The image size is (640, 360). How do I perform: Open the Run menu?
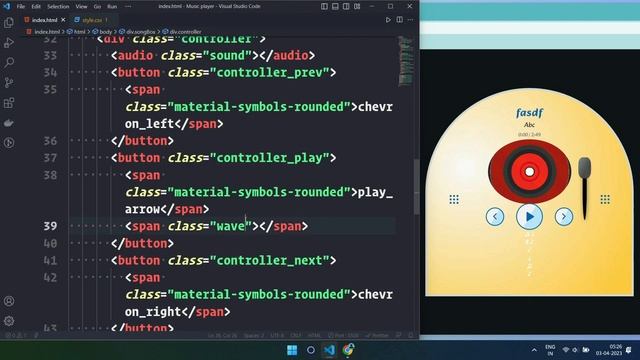coord(112,6)
